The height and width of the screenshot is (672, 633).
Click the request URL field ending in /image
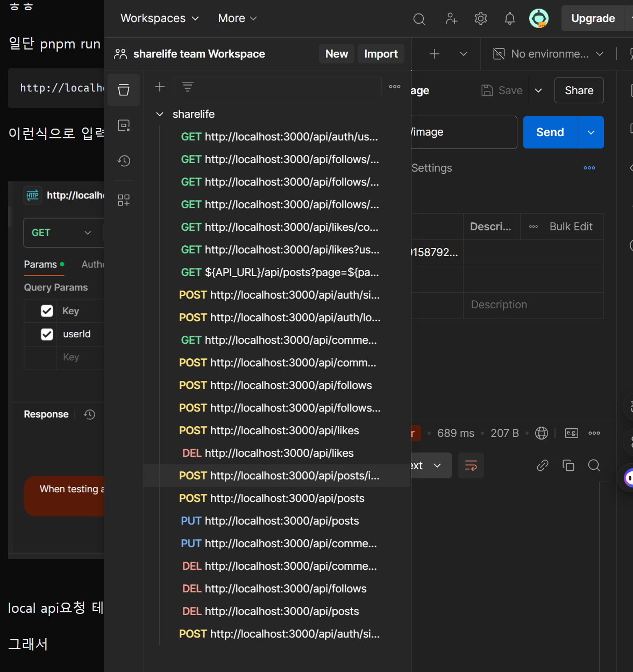point(464,132)
